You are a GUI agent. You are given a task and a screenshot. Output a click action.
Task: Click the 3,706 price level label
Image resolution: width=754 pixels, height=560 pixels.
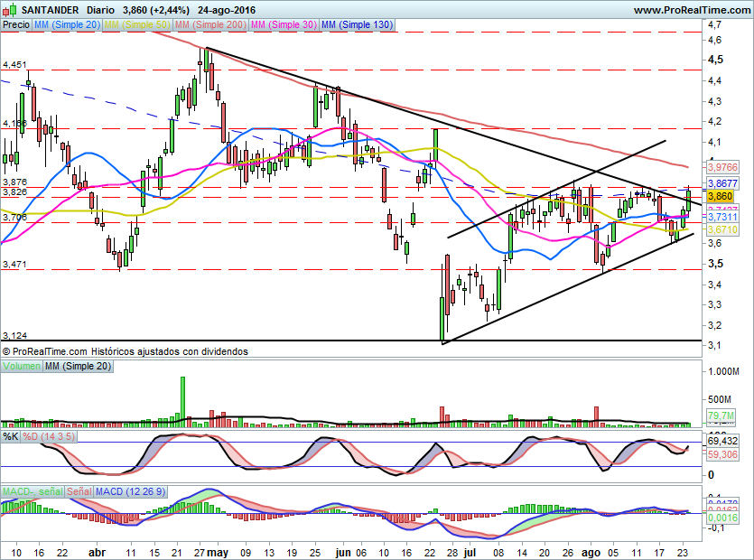[x=14, y=217]
